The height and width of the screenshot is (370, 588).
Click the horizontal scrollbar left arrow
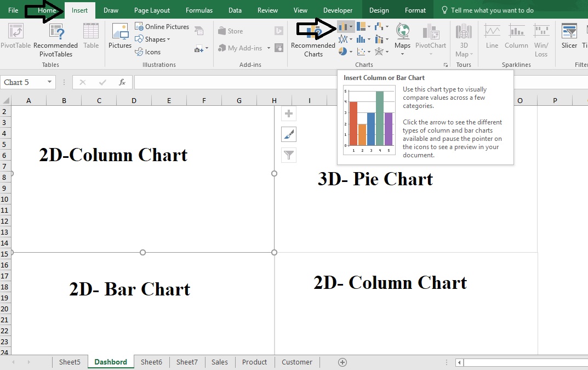coord(459,362)
